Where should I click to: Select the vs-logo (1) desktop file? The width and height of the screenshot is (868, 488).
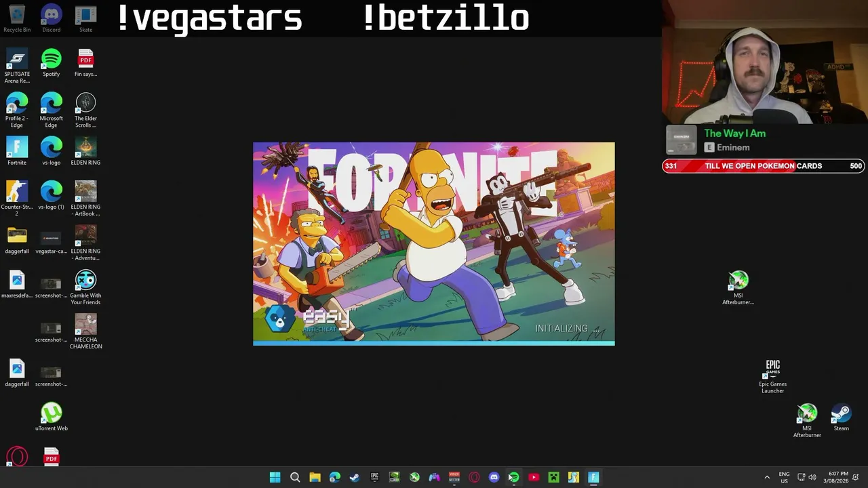coord(52,195)
